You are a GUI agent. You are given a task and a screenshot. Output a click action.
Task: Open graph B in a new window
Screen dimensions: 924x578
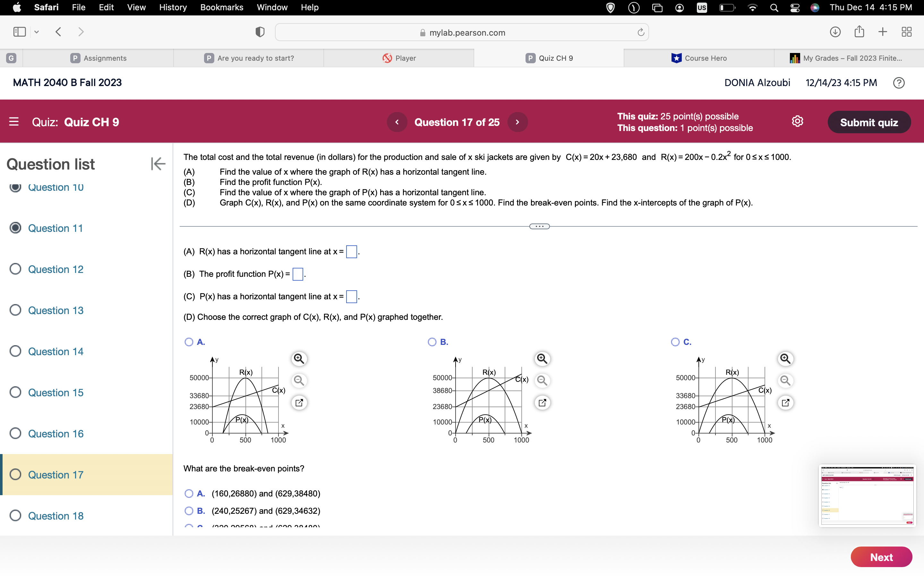pyautogui.click(x=542, y=403)
